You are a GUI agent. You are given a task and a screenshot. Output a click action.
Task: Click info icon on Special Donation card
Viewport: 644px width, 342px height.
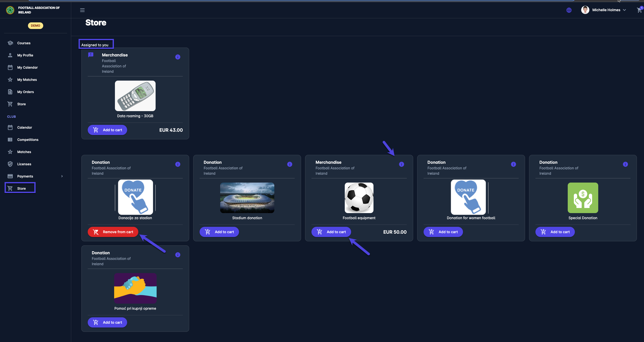tap(625, 164)
